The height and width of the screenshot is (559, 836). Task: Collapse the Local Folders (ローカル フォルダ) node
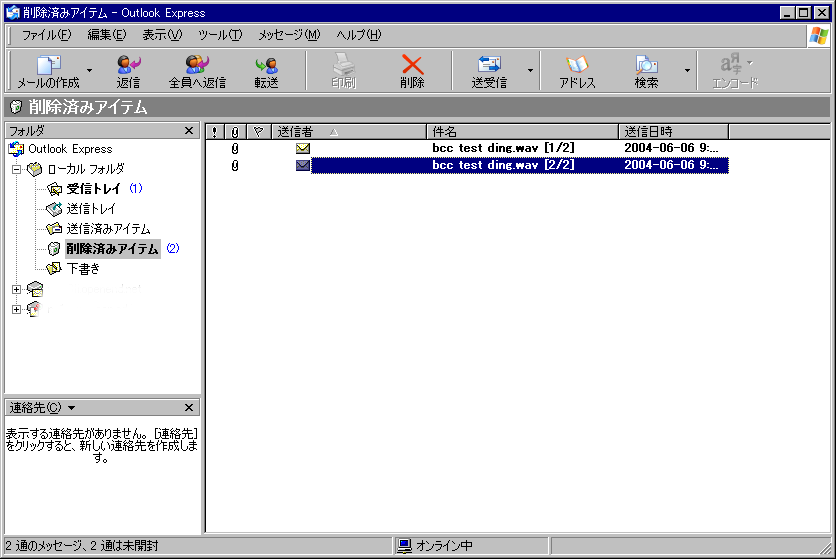pos(17,170)
